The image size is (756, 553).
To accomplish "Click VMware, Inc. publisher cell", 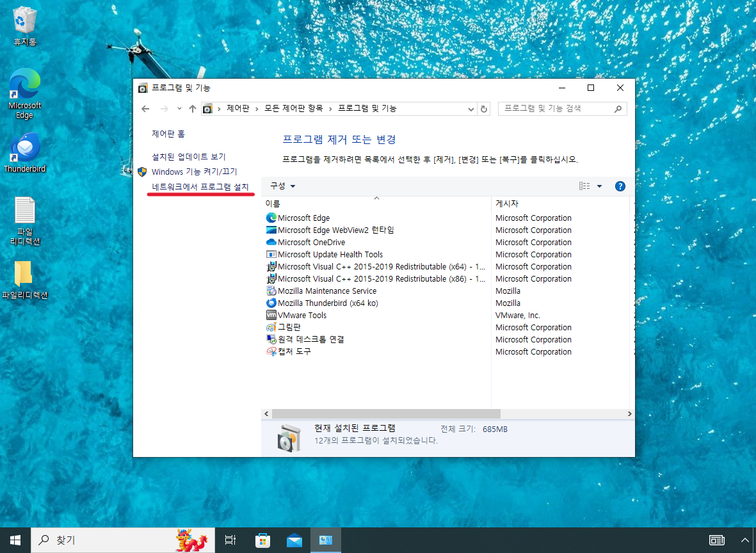I will pos(518,316).
